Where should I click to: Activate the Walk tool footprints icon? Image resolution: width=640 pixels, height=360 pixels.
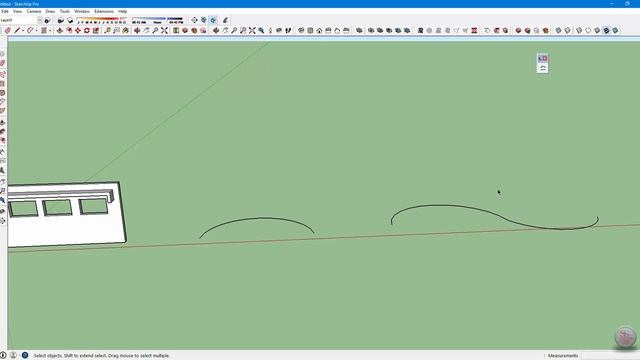288,31
